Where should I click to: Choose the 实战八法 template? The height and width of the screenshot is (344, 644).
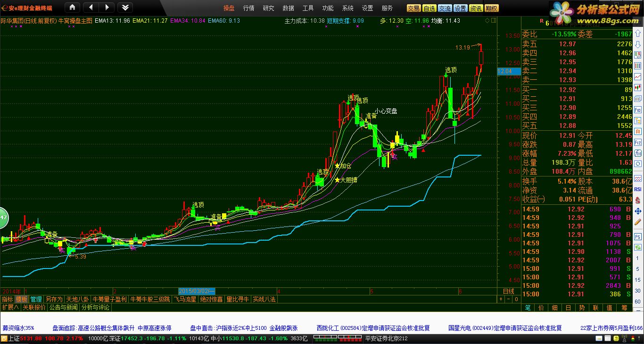click(x=264, y=299)
